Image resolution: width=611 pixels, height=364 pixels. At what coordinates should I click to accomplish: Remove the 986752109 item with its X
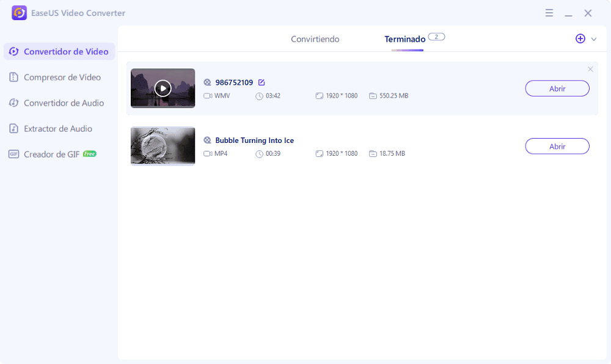point(590,69)
